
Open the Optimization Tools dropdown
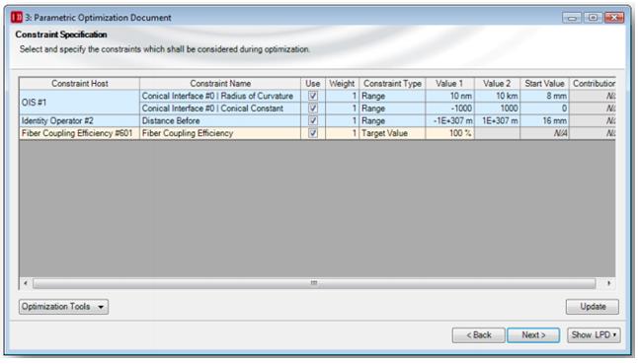click(63, 307)
